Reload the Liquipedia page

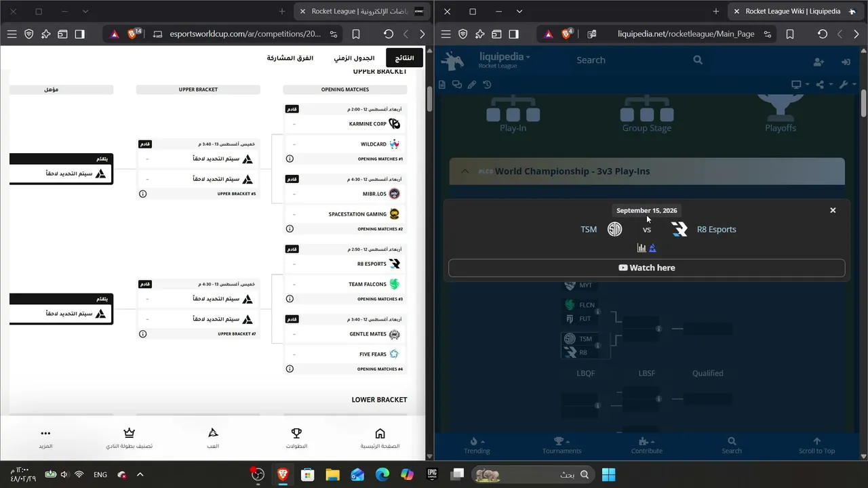(822, 34)
